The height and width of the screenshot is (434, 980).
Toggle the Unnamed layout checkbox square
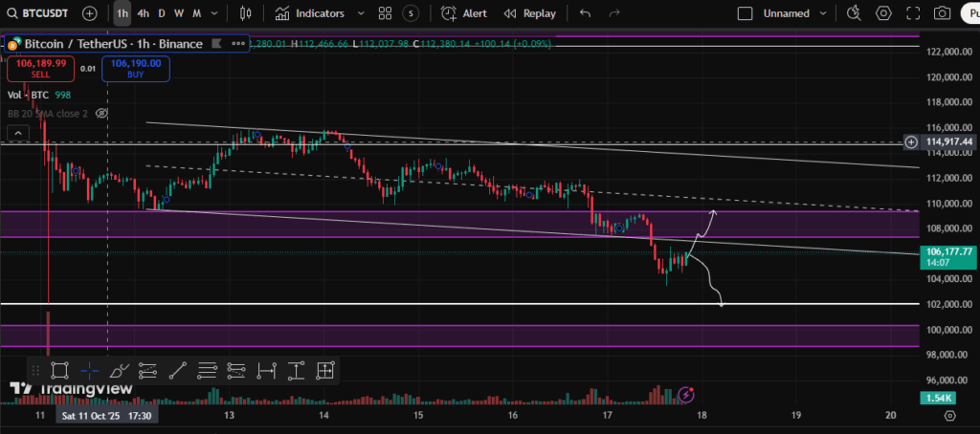pyautogui.click(x=746, y=13)
